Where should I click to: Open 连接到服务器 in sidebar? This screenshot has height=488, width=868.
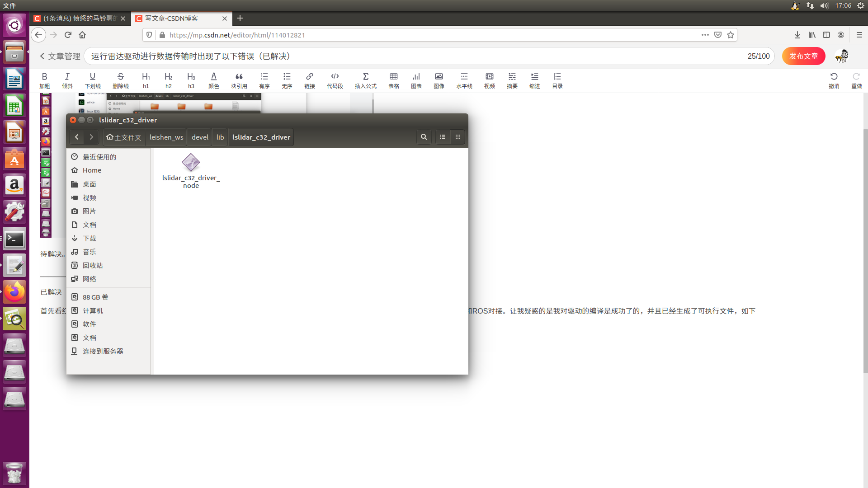point(108,351)
